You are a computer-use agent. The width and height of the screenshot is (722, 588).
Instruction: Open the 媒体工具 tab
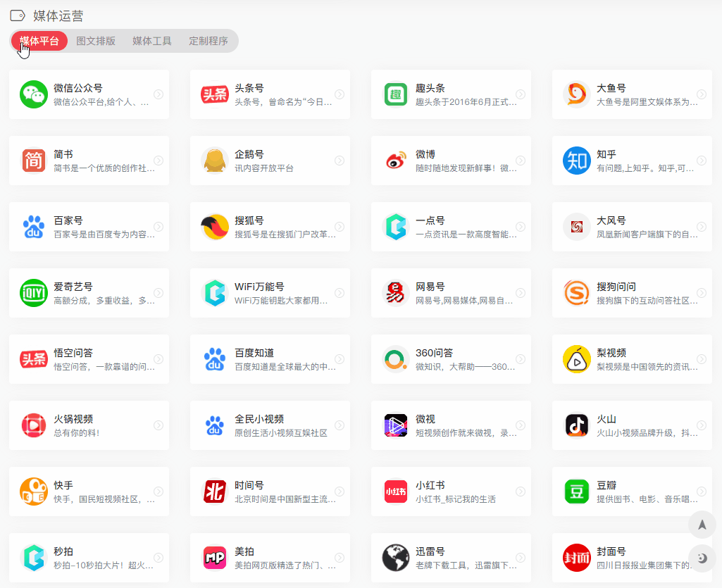point(152,41)
